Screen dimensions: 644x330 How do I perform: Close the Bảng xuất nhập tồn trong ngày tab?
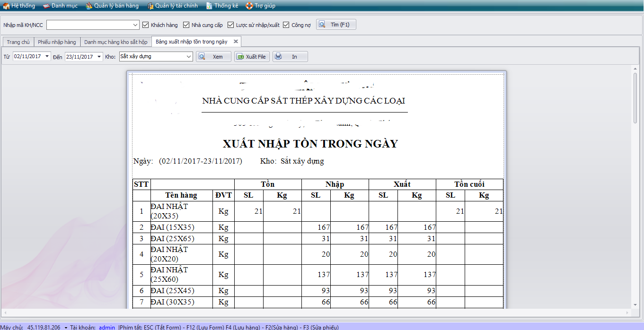pos(236,42)
